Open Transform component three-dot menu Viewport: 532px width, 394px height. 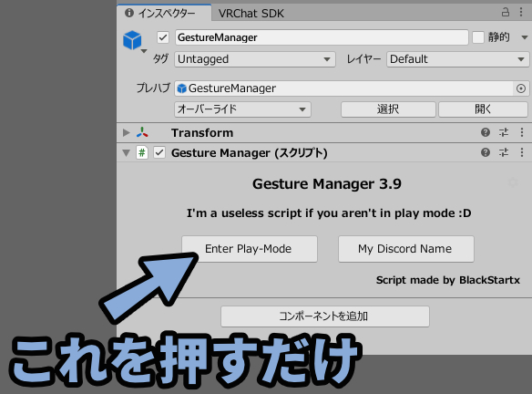click(x=522, y=132)
